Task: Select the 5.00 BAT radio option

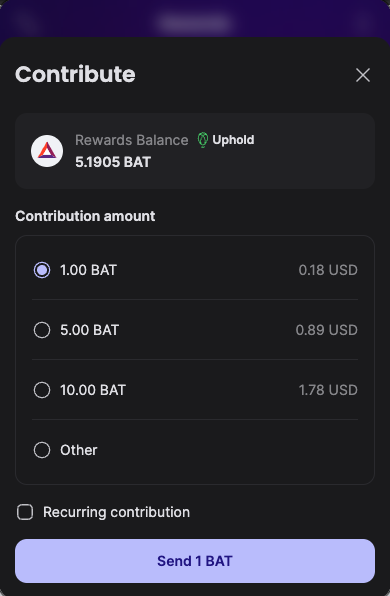Action: pos(42,330)
